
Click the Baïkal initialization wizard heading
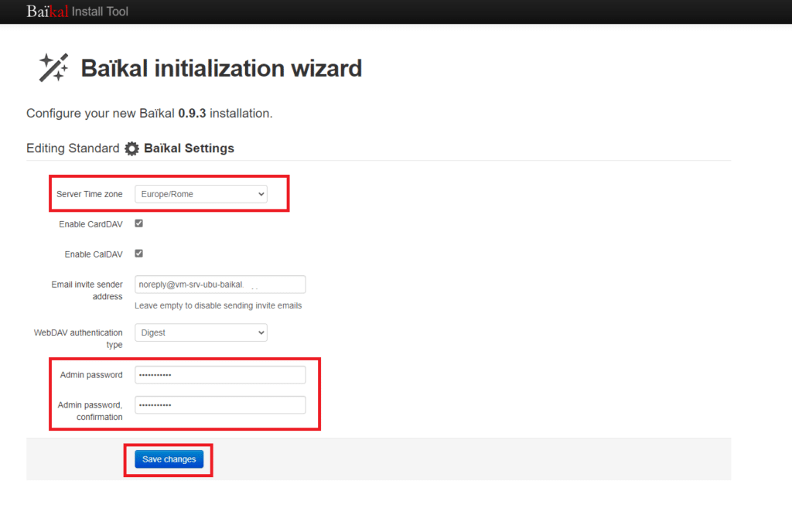221,68
